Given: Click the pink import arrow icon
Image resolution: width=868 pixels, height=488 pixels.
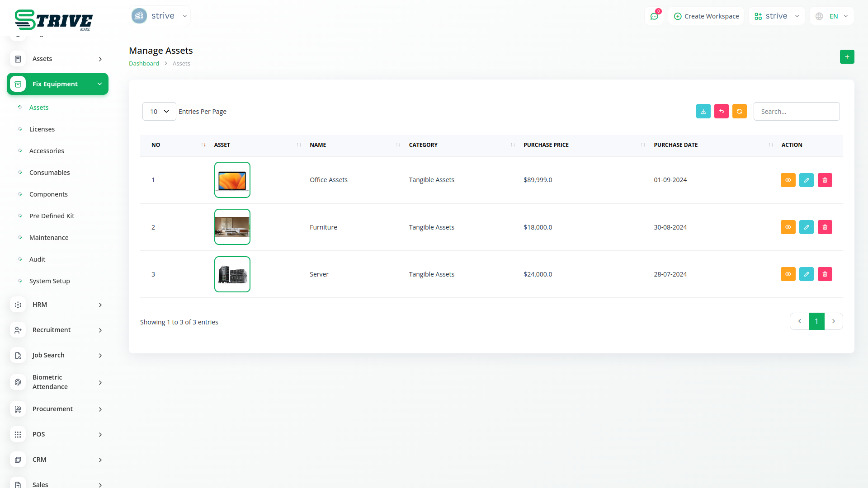Looking at the screenshot, I should pos(721,112).
